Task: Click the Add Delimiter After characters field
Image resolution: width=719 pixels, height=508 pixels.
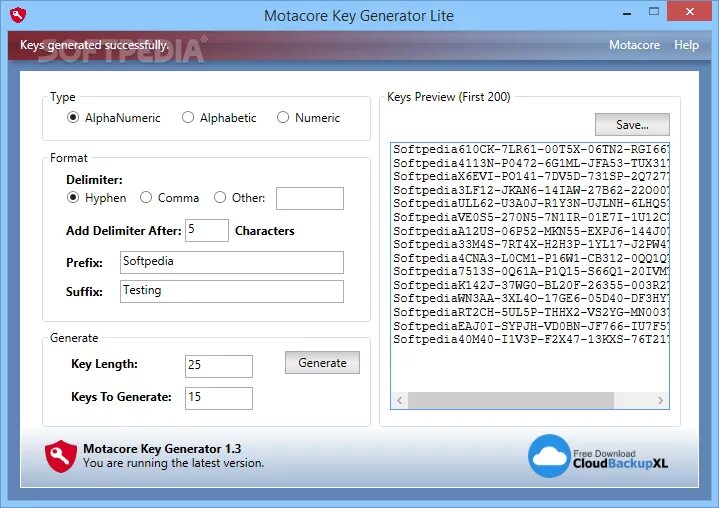Action: point(207,230)
